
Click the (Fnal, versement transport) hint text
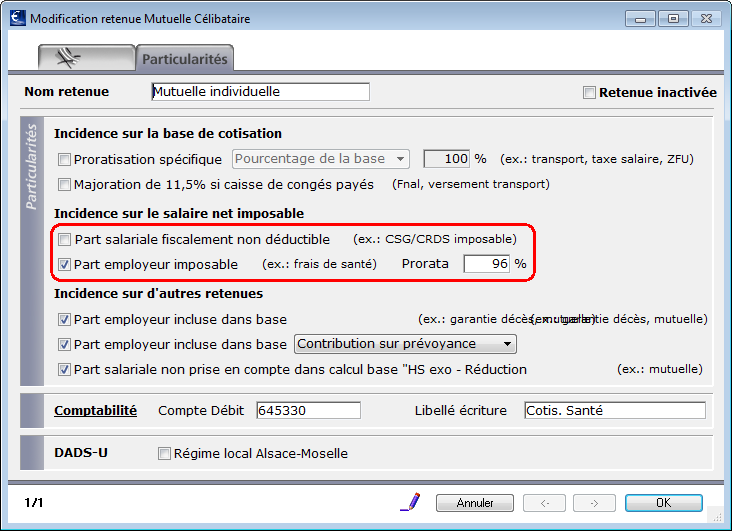click(471, 184)
